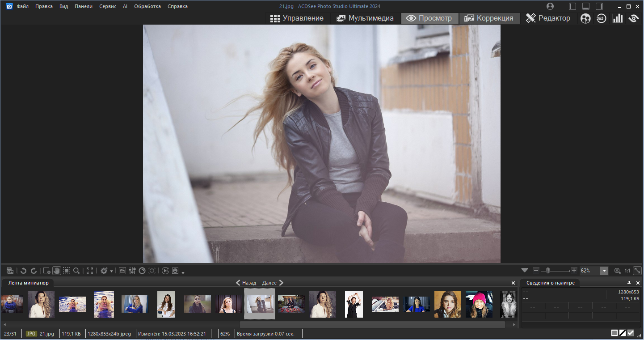Rotate image left with counterclockwise arrow
This screenshot has width=644, height=340.
[24, 271]
